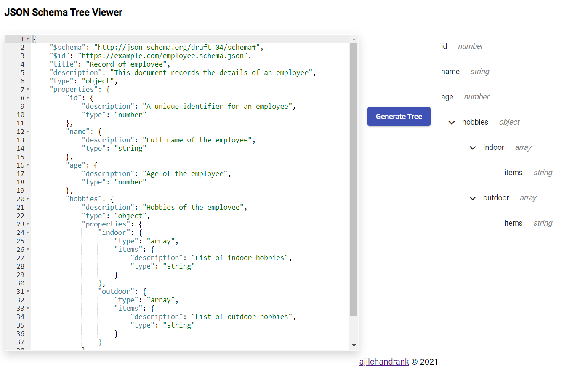Select the items string node under indoor
Image resolution: width=588 pixels, height=373 pixels.
[x=514, y=173]
